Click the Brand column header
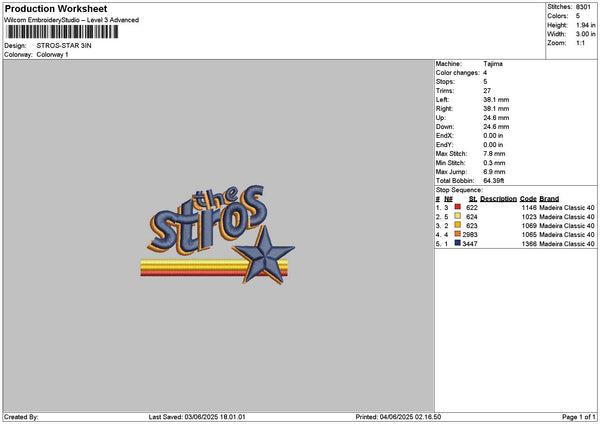This screenshot has height=424, width=600. (549, 199)
